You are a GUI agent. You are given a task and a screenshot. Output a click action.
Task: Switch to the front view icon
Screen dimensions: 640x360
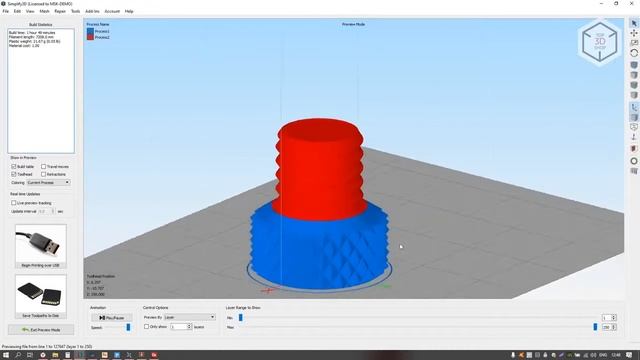pyautogui.click(x=633, y=85)
